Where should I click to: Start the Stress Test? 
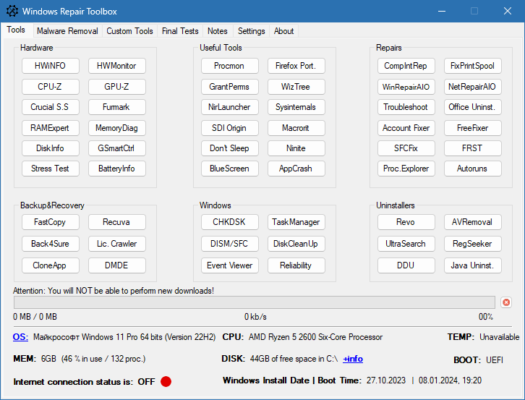pos(51,169)
